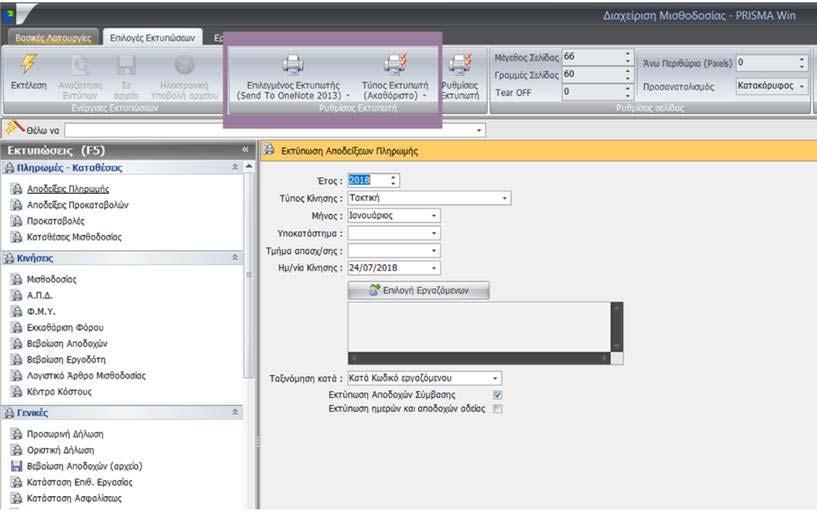Switch to Βασικές Λειτουργίες tab
This screenshot has height=511, width=817.
[53, 38]
